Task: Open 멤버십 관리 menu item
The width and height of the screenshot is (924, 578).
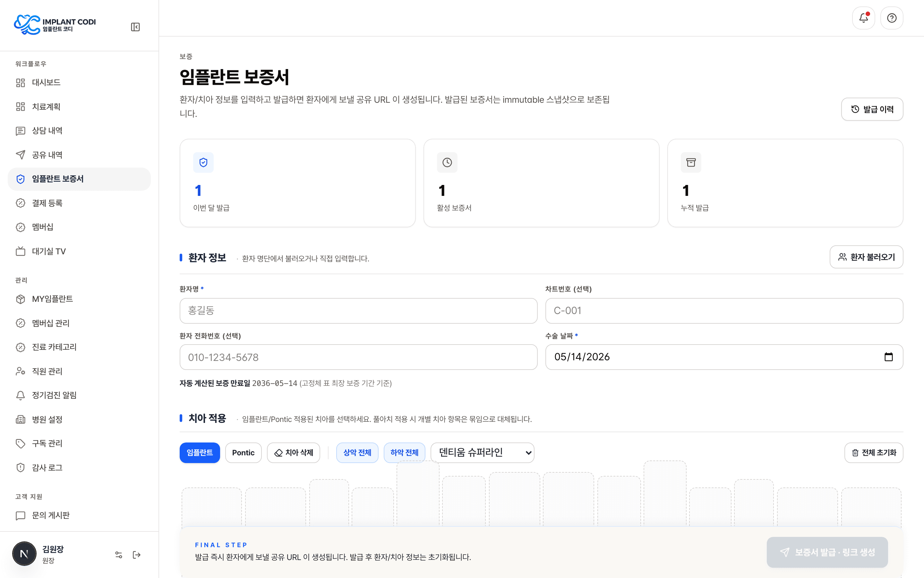Action: tap(79, 323)
